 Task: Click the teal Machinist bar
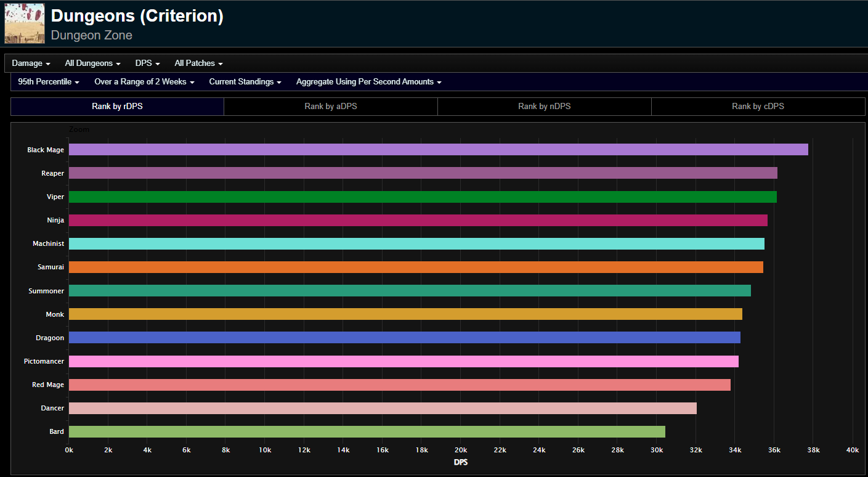tap(416, 243)
